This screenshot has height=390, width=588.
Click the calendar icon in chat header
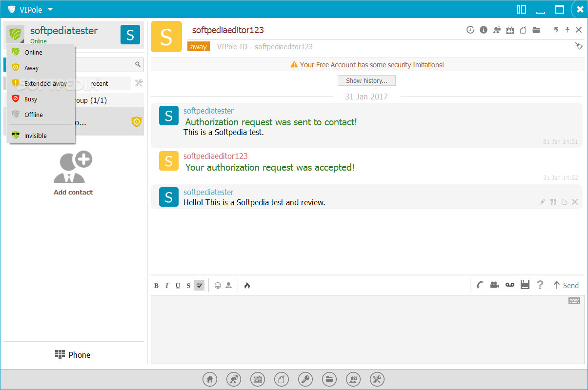[510, 30]
